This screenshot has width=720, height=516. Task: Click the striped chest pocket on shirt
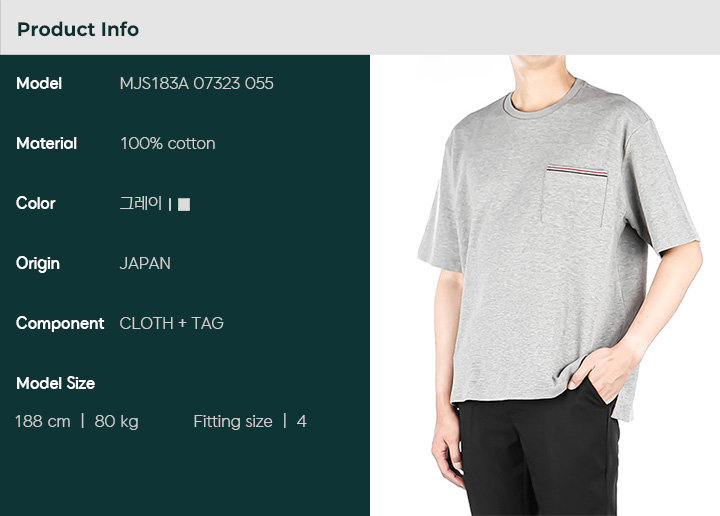pyautogui.click(x=574, y=196)
